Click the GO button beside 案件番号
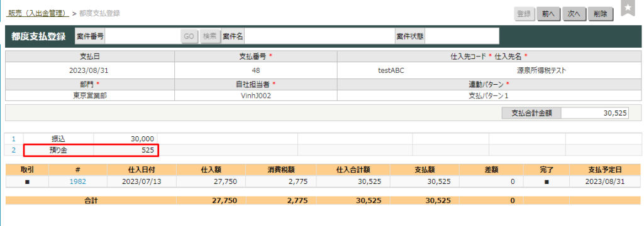The image size is (644, 226). coord(189,36)
